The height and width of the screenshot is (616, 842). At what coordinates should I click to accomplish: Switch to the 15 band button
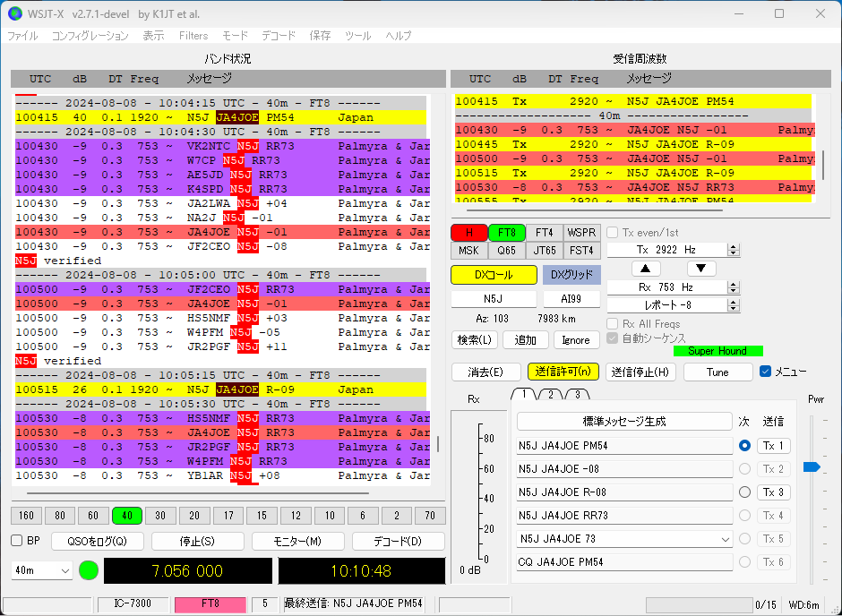tap(262, 516)
